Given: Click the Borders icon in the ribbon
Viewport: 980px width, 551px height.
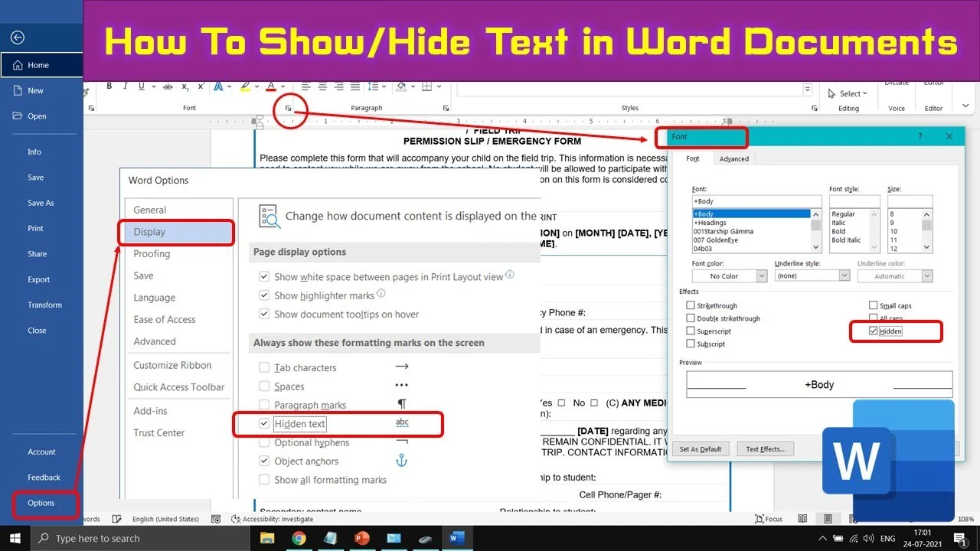Looking at the screenshot, I should click(427, 86).
